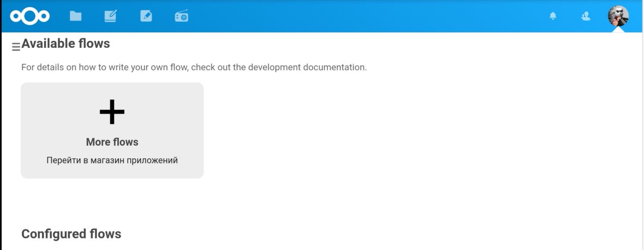644x250 pixels.
Task: Click the 'More flows' label
Action: pyautogui.click(x=112, y=142)
